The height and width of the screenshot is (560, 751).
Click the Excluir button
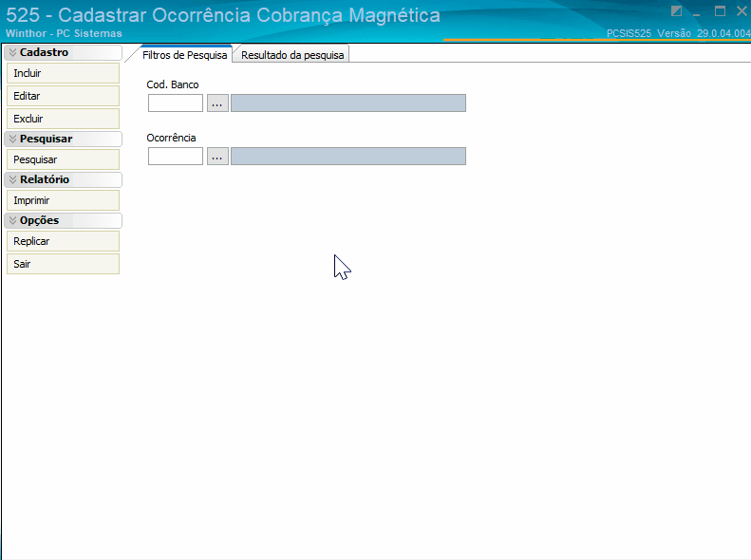(64, 119)
